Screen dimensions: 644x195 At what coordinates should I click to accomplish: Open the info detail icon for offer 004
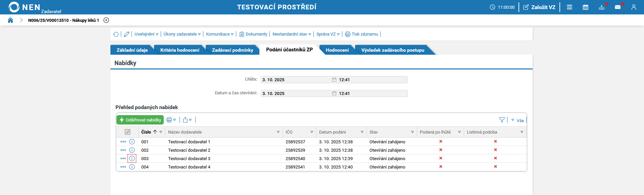tap(132, 167)
